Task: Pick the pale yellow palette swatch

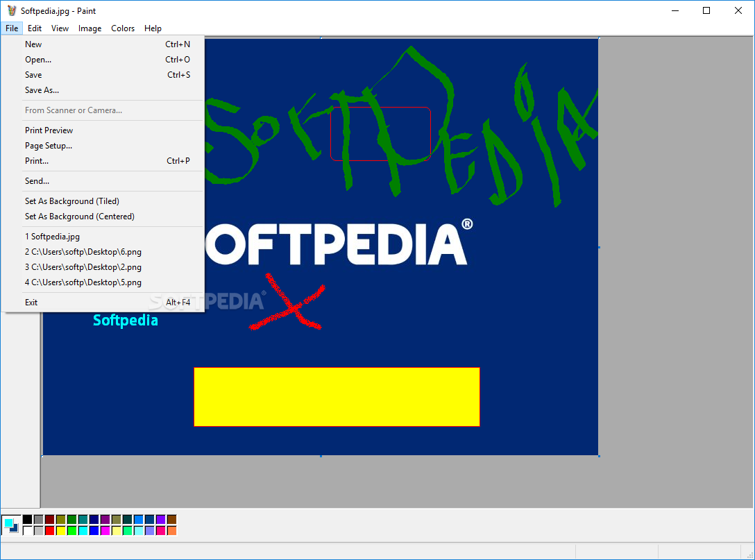Action: tap(116, 531)
